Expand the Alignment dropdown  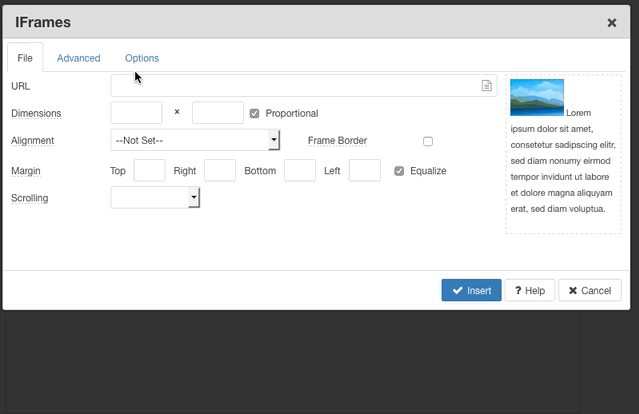click(195, 140)
